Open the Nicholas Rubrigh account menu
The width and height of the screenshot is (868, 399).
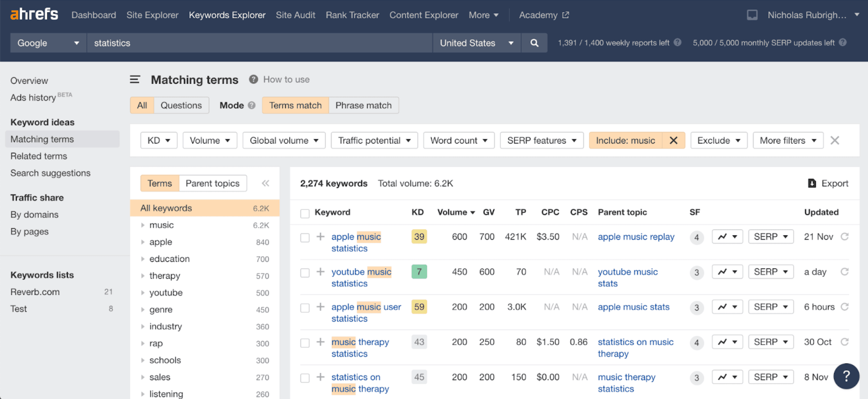pyautogui.click(x=813, y=15)
